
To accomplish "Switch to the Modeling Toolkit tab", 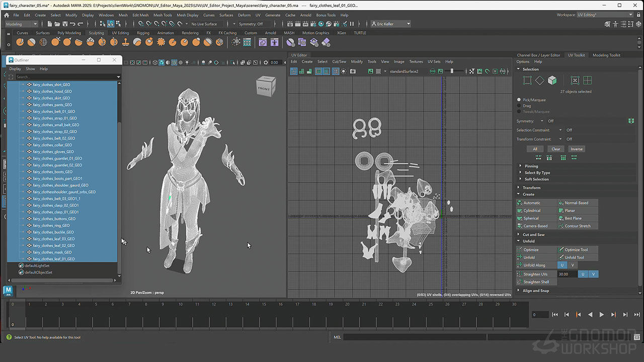I will (x=606, y=55).
